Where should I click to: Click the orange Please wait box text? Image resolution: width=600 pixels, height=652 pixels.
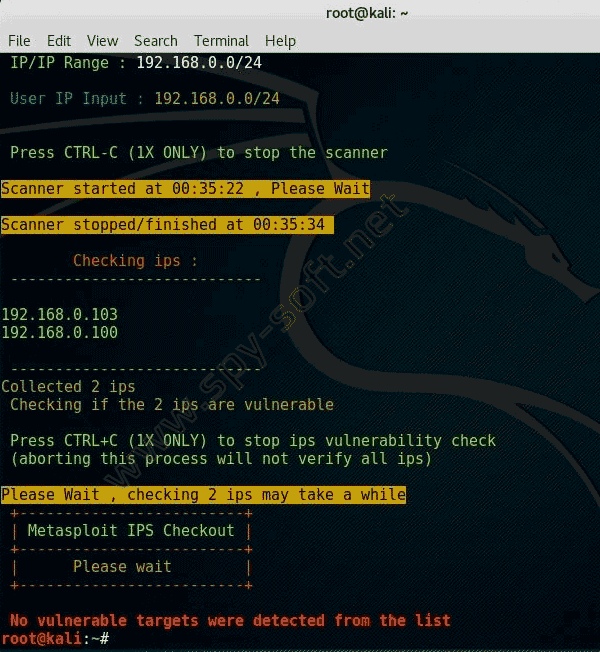(x=122, y=567)
